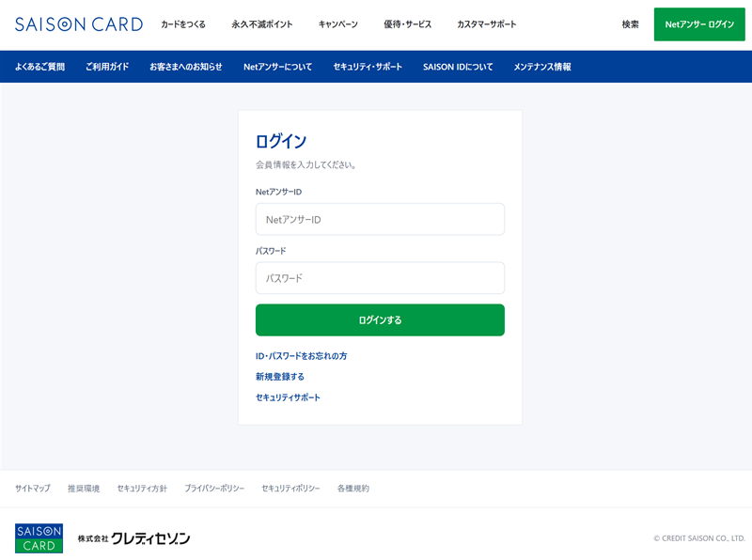The width and height of the screenshot is (752, 560).
Task: Go to よくあるご質問 in blue bar
Action: tap(39, 67)
